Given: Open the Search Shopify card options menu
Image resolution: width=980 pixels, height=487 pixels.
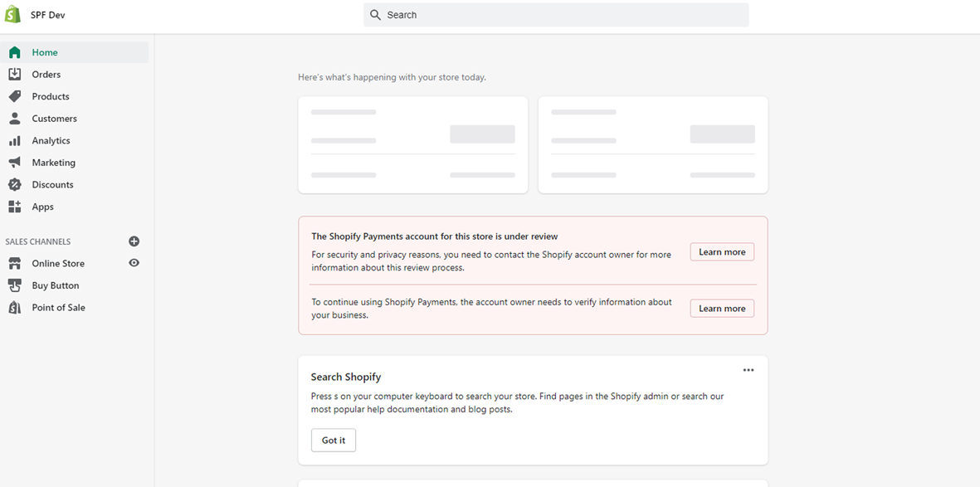Looking at the screenshot, I should coord(748,370).
